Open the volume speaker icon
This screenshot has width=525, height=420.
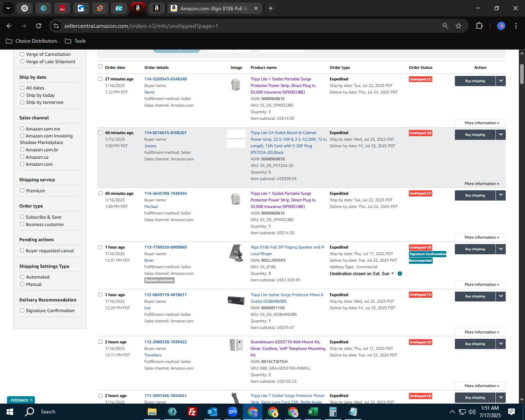(472, 412)
